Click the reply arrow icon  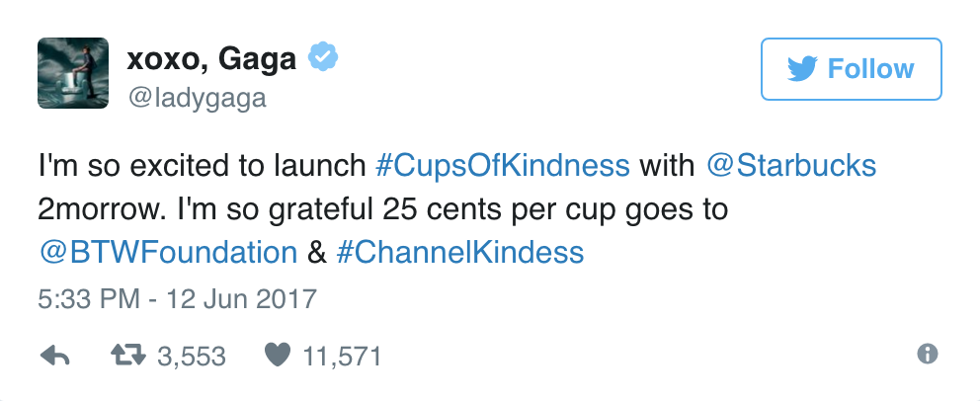53,356
